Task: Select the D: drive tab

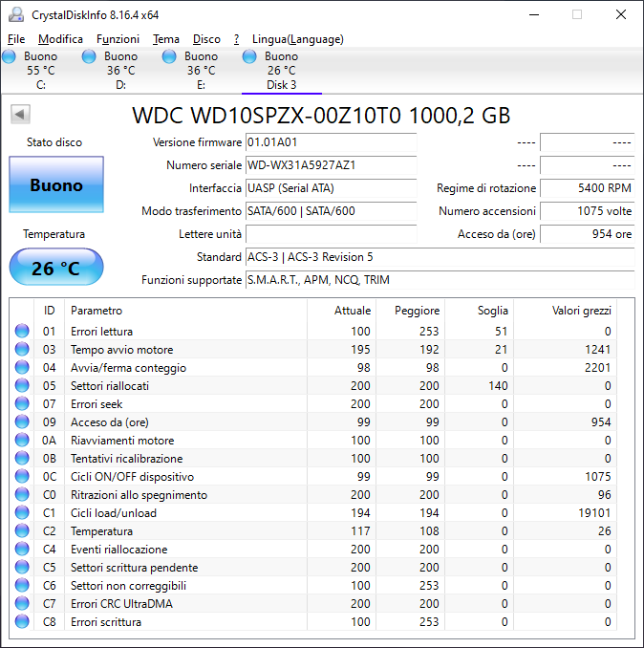Action: [120, 71]
